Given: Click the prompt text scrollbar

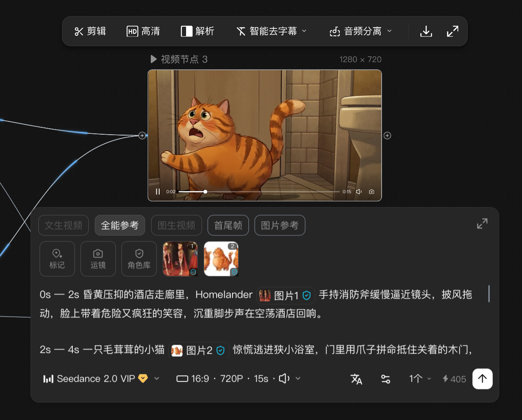Looking at the screenshot, I should (x=489, y=293).
